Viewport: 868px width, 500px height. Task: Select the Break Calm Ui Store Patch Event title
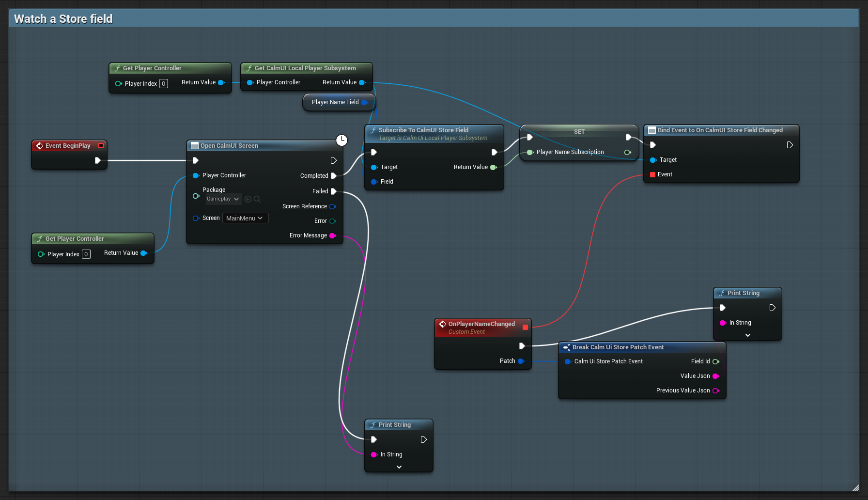pyautogui.click(x=618, y=347)
